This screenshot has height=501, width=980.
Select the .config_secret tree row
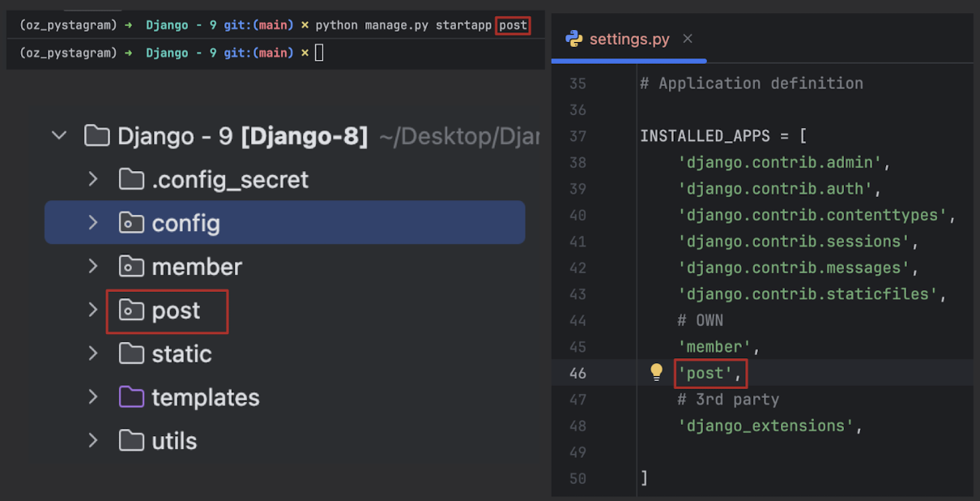[285, 179]
